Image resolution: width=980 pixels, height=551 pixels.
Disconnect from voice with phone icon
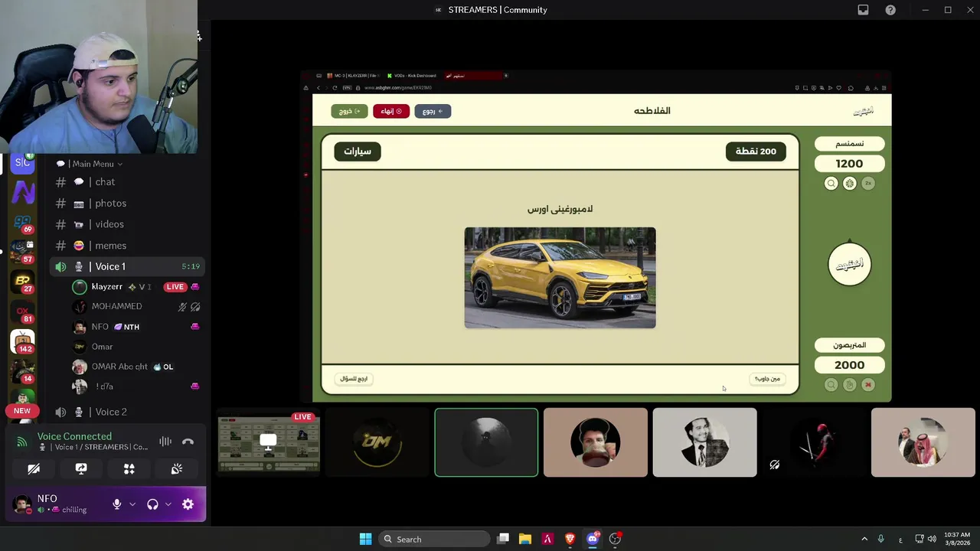[x=188, y=442]
